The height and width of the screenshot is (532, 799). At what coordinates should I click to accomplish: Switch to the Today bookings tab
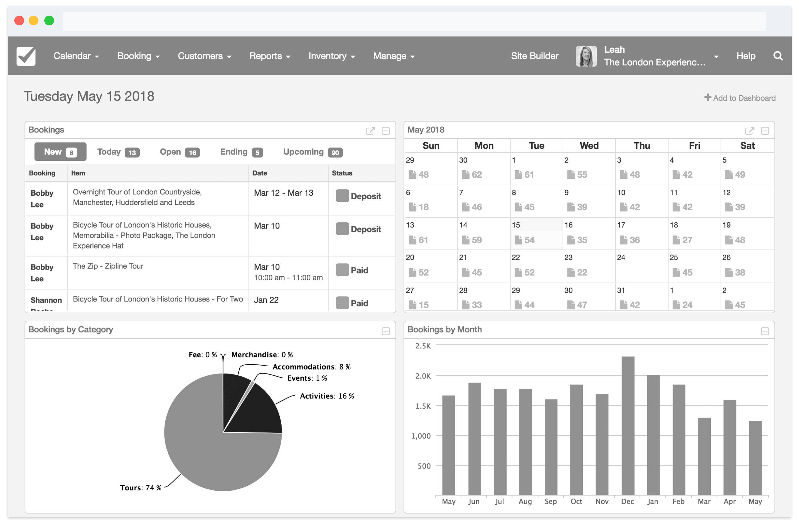(118, 152)
